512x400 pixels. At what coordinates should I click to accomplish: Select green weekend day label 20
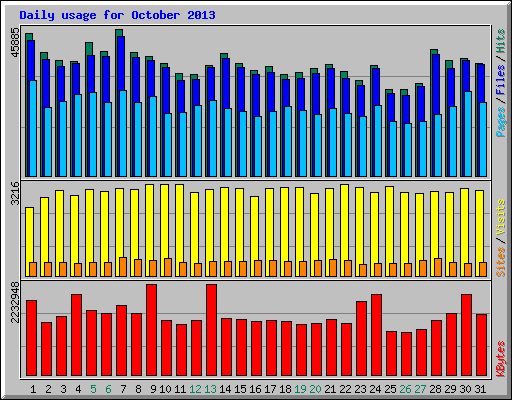[x=315, y=389]
